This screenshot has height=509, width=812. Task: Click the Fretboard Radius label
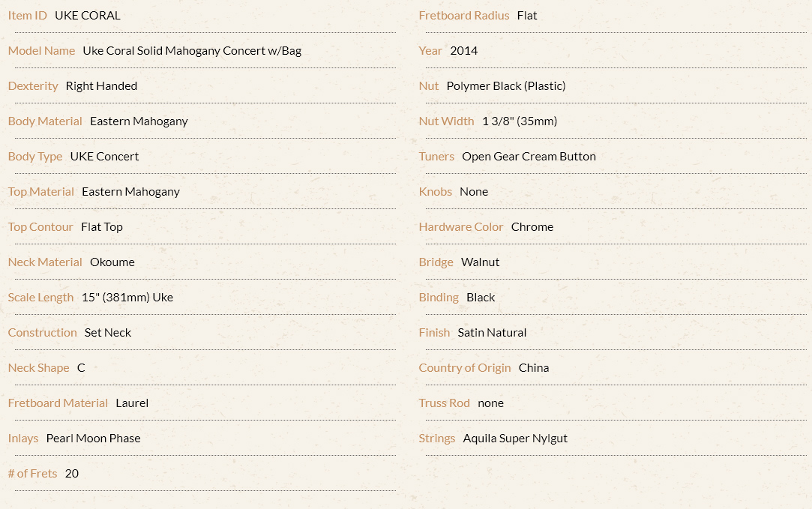click(x=464, y=16)
